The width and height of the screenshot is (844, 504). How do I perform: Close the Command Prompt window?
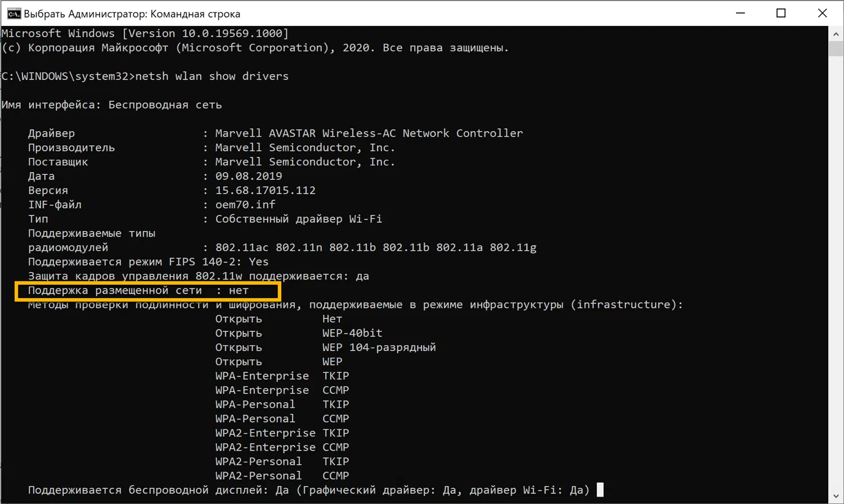[822, 13]
